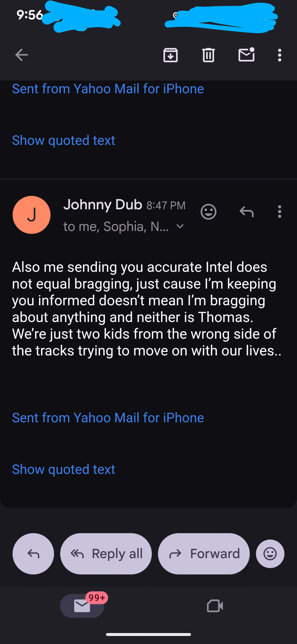Screen dimensions: 297x644
Task: Go back using the arrow icon
Action: pos(21,55)
